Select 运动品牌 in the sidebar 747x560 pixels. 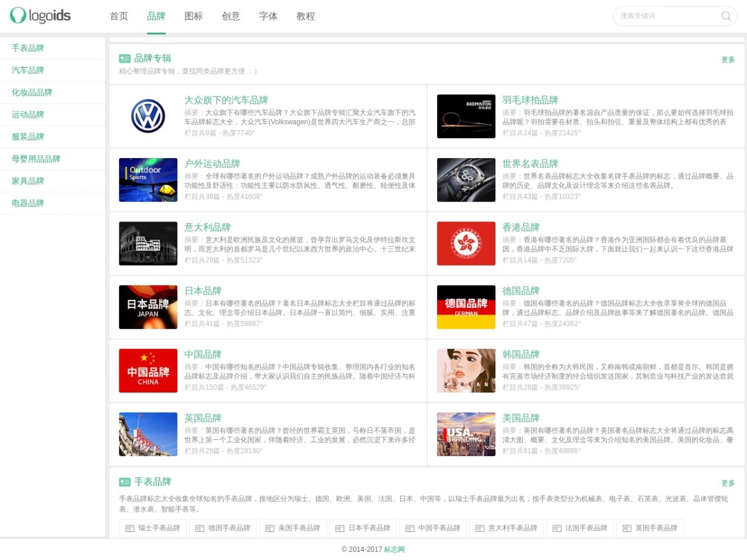52,114
